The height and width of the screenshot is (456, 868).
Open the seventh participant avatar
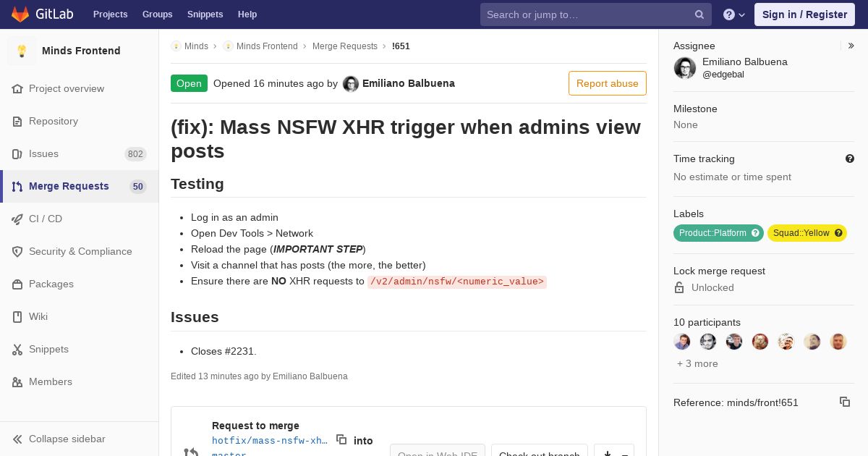(x=838, y=342)
